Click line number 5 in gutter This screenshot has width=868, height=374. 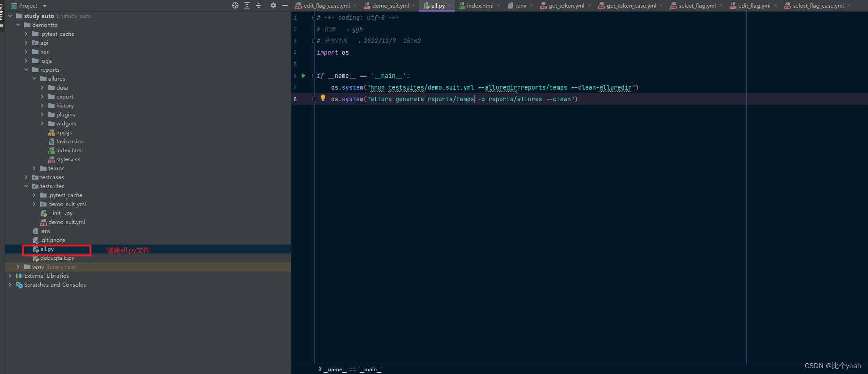tap(295, 64)
